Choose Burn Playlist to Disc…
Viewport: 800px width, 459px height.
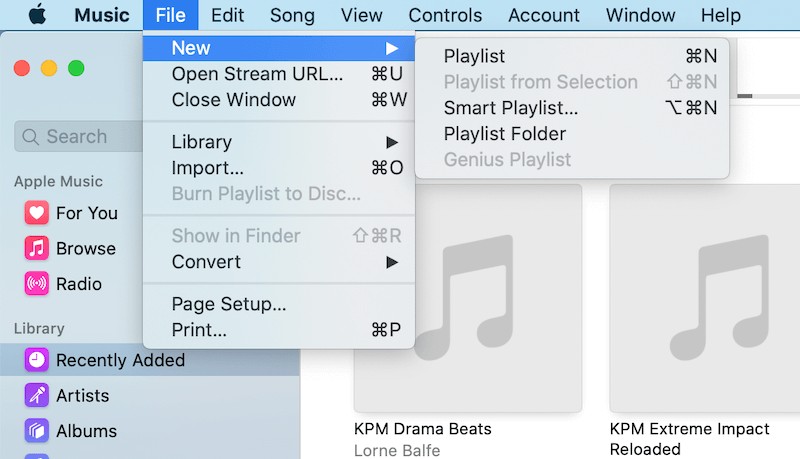279,194
